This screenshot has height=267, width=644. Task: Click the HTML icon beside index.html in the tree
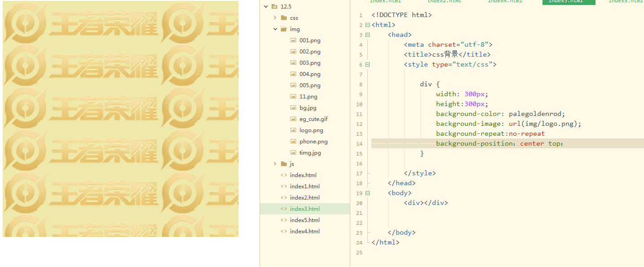pos(283,175)
